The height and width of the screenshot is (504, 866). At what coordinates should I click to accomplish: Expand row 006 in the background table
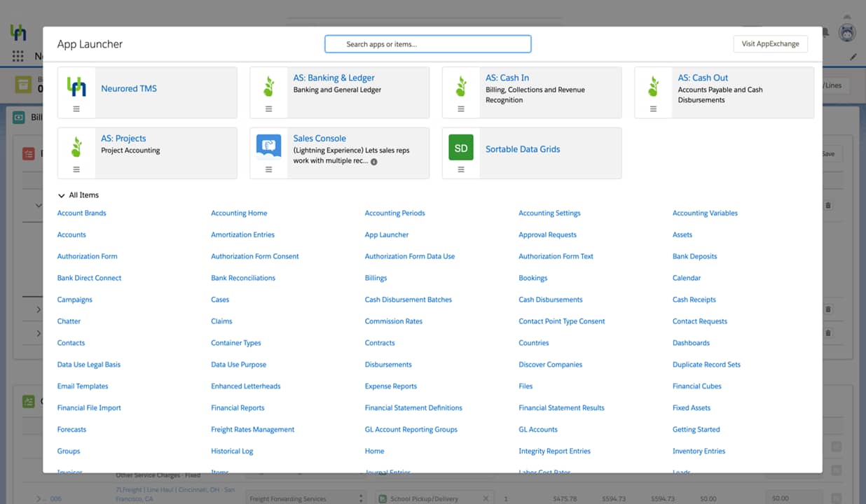pos(39,498)
